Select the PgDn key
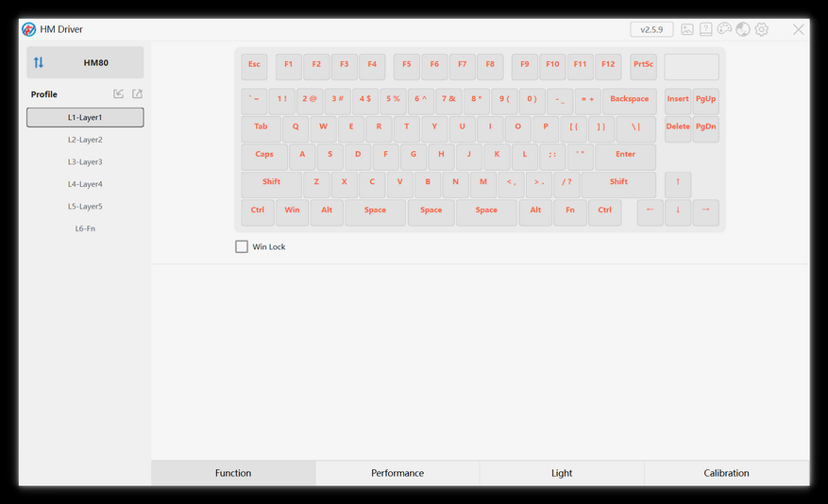Image resolution: width=828 pixels, height=504 pixels. [705, 128]
